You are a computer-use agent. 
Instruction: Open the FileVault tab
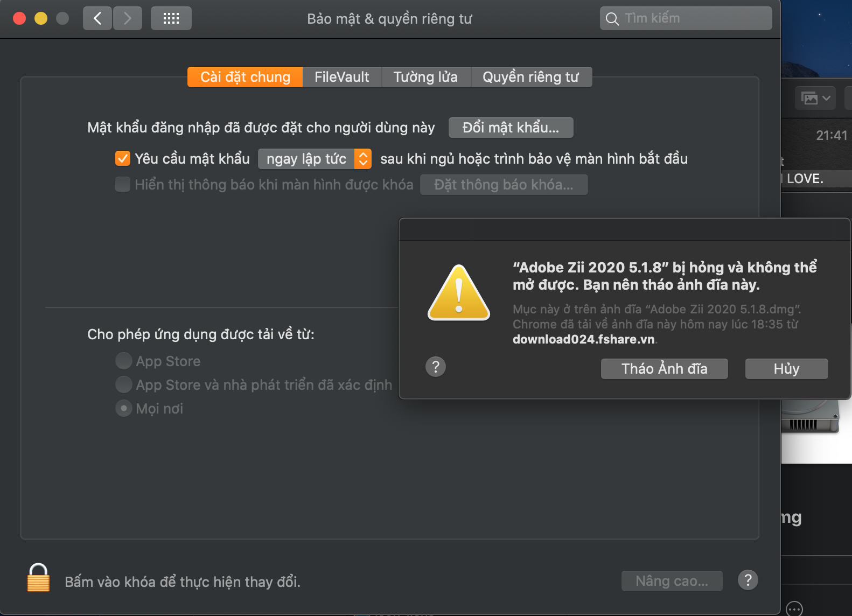(x=342, y=77)
